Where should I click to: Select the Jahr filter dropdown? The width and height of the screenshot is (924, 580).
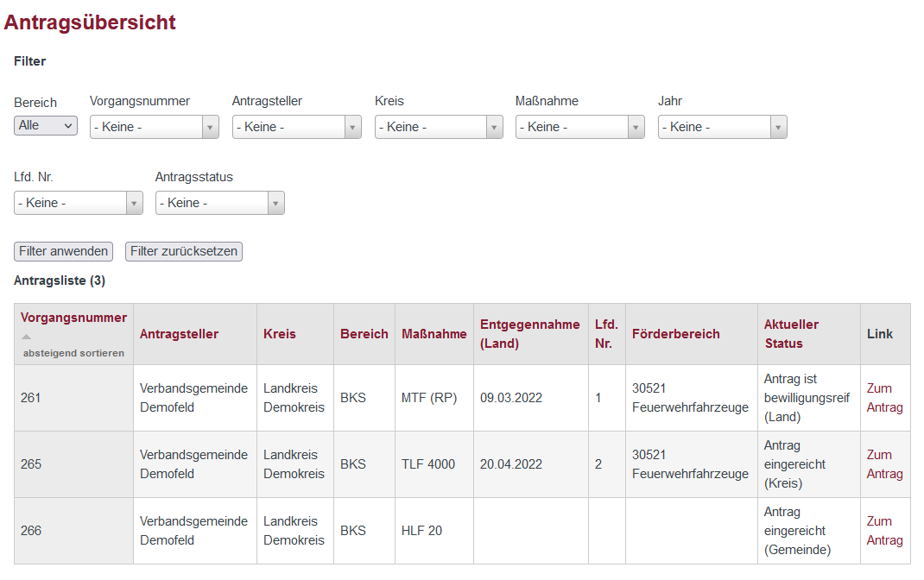click(x=722, y=127)
